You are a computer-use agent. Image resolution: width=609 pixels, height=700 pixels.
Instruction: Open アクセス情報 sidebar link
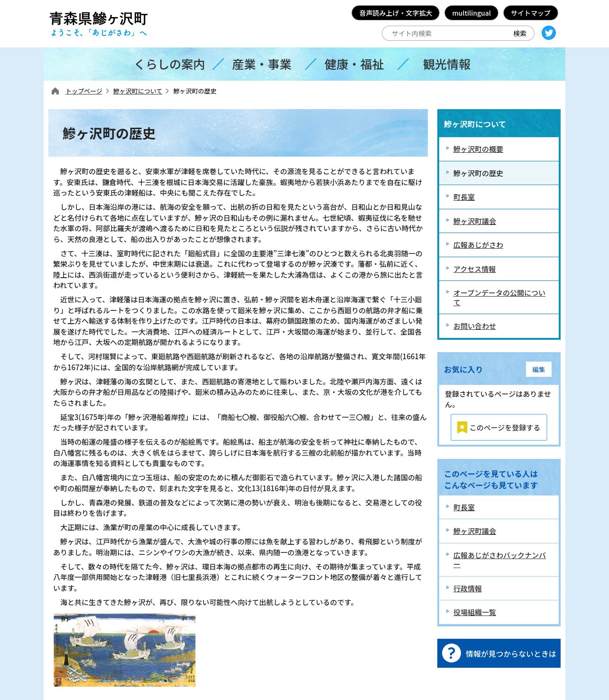(x=474, y=269)
